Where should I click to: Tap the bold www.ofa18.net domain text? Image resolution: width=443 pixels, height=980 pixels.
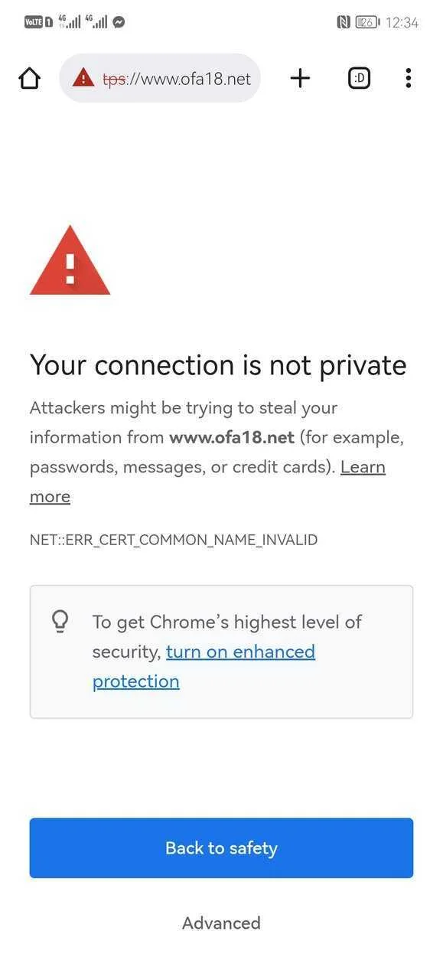(232, 437)
